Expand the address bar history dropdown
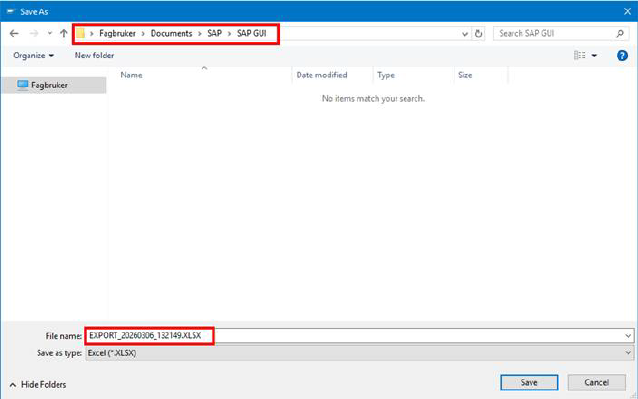 tap(465, 34)
